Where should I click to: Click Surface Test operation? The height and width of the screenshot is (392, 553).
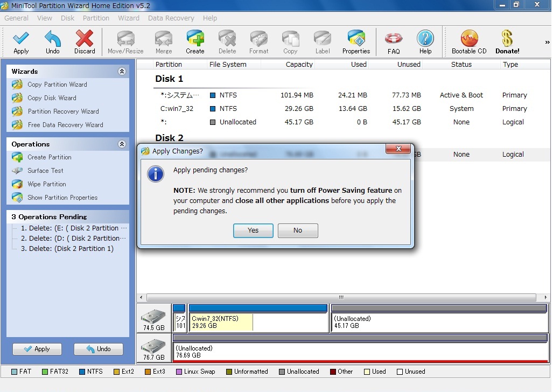click(45, 171)
